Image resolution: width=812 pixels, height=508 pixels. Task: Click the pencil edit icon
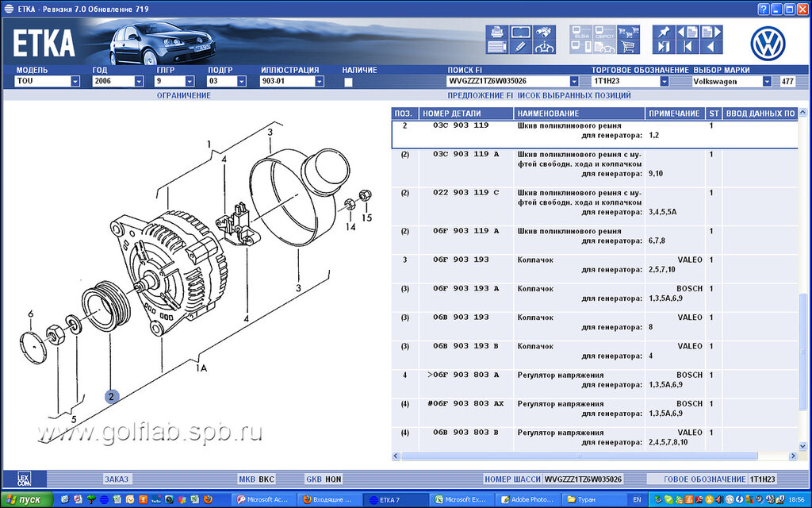pos(520,47)
